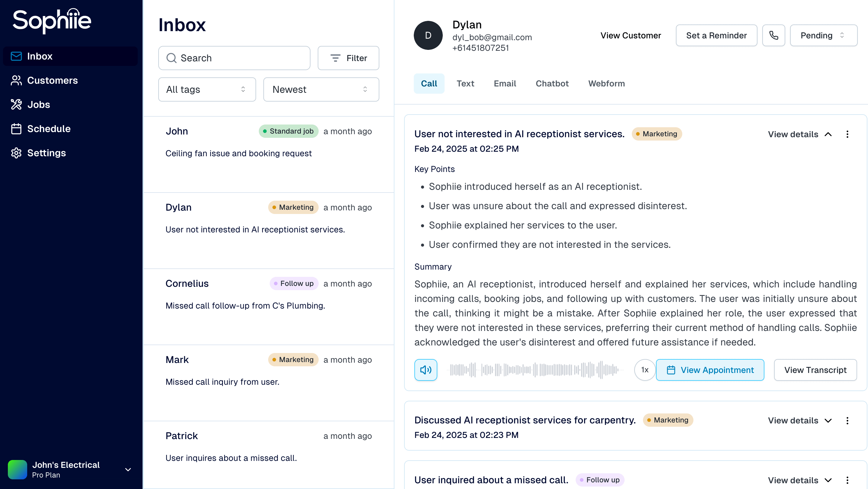Switch to the Chatbot tab
This screenshot has height=489, width=868.
(552, 83)
